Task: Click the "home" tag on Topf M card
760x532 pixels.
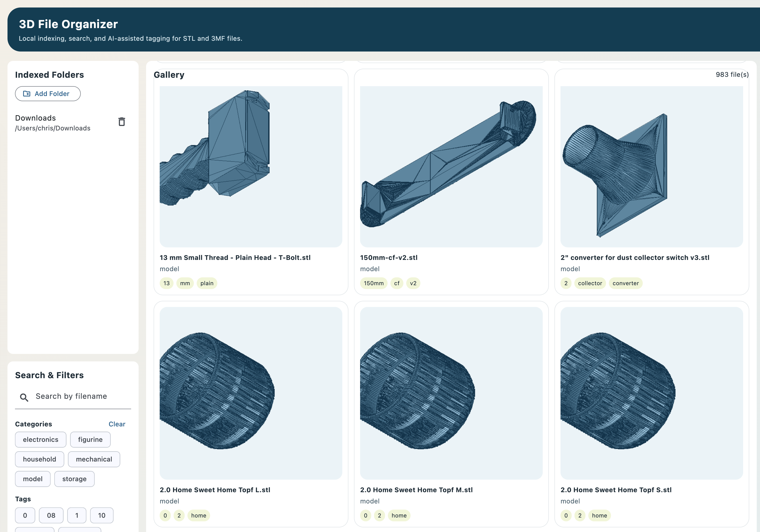Action: (x=399, y=515)
